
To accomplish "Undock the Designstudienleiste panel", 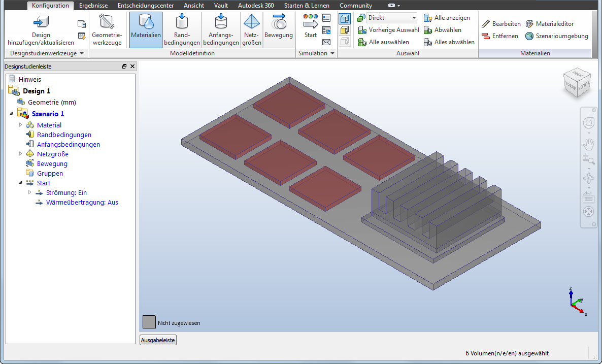I will [124, 67].
